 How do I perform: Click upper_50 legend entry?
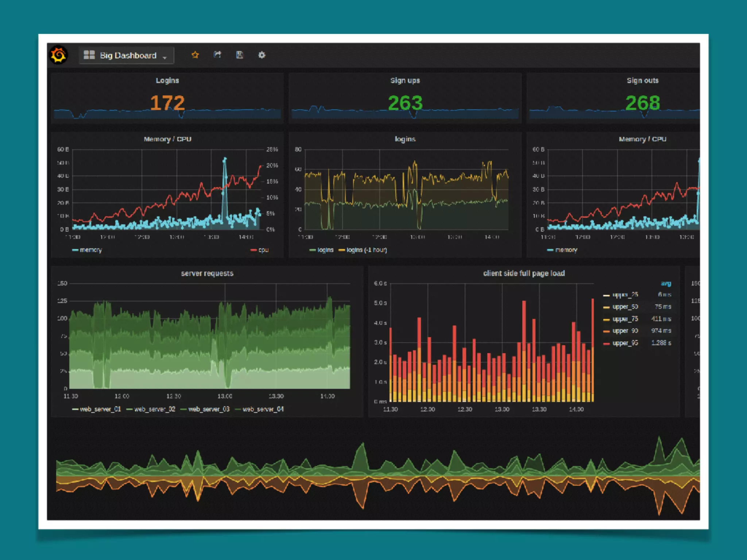pos(625,307)
